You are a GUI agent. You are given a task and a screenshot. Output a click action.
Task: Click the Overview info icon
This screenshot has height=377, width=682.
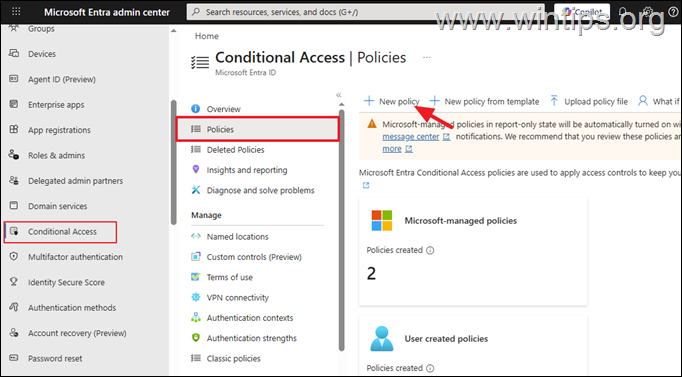tap(196, 109)
